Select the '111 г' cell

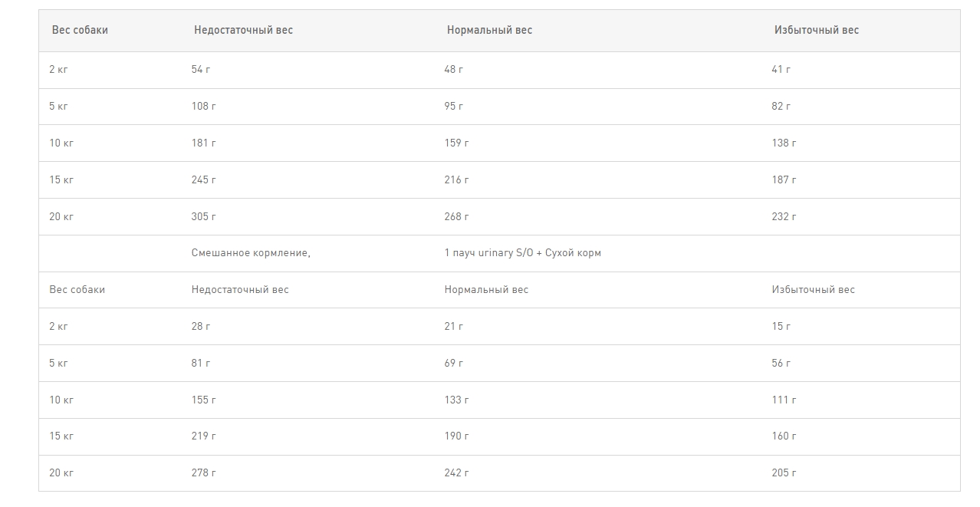point(784,400)
